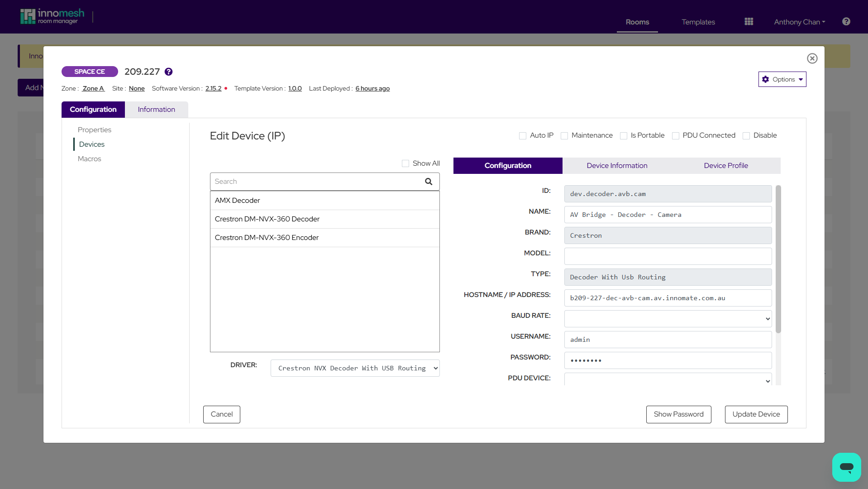Click the help icon beside 209.227

pyautogui.click(x=168, y=72)
